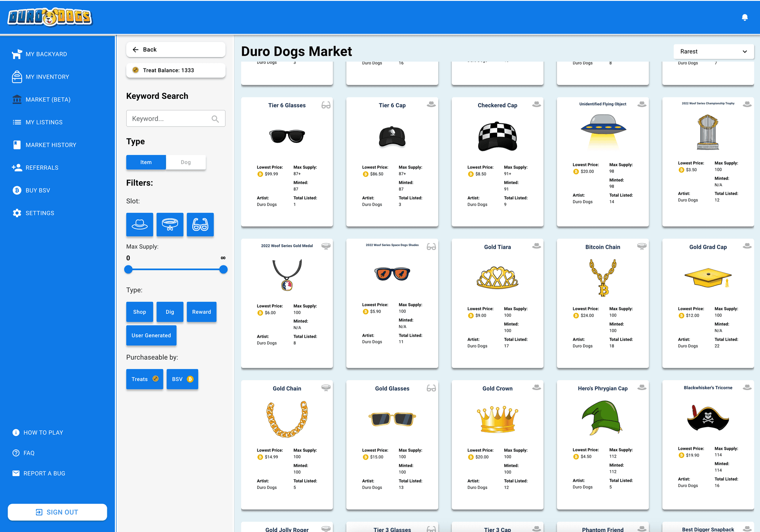
Task: Click the notification bell icon
Action: pos(745,17)
